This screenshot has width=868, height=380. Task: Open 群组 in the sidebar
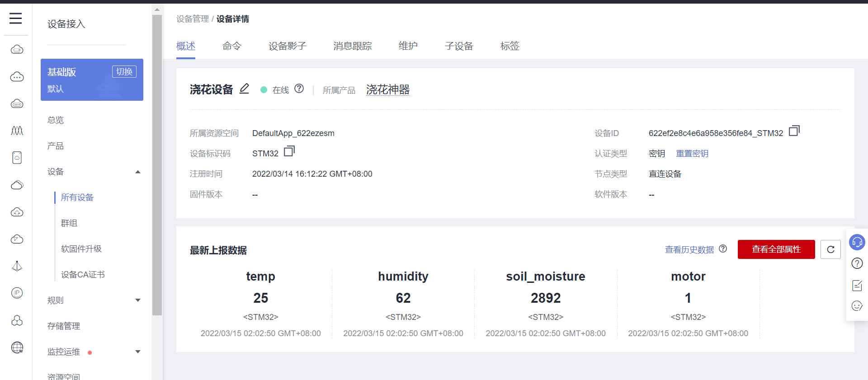[69, 223]
